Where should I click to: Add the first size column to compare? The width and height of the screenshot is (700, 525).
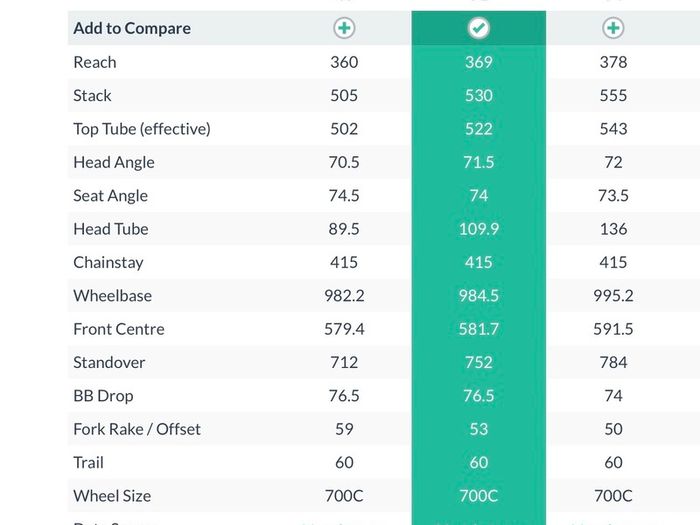pos(344,28)
